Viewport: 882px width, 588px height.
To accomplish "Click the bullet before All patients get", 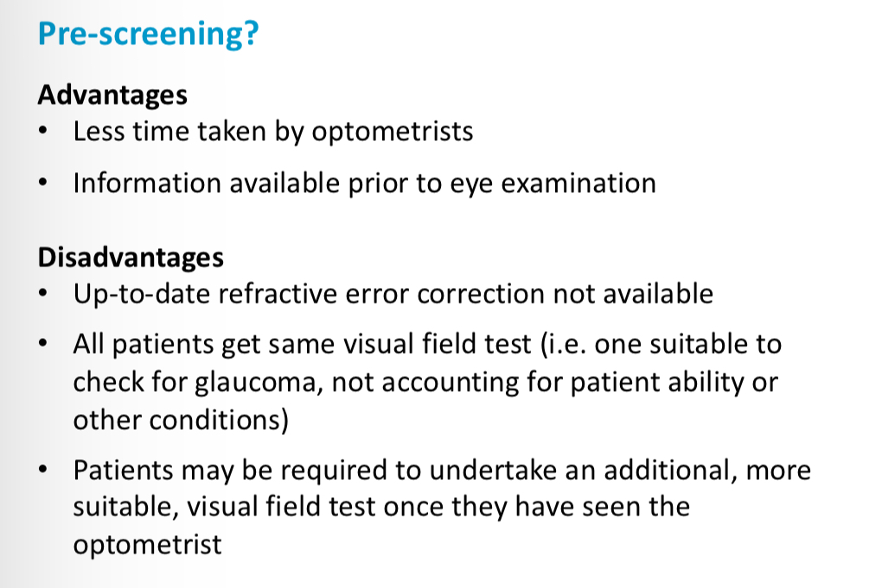I will pos(43,343).
